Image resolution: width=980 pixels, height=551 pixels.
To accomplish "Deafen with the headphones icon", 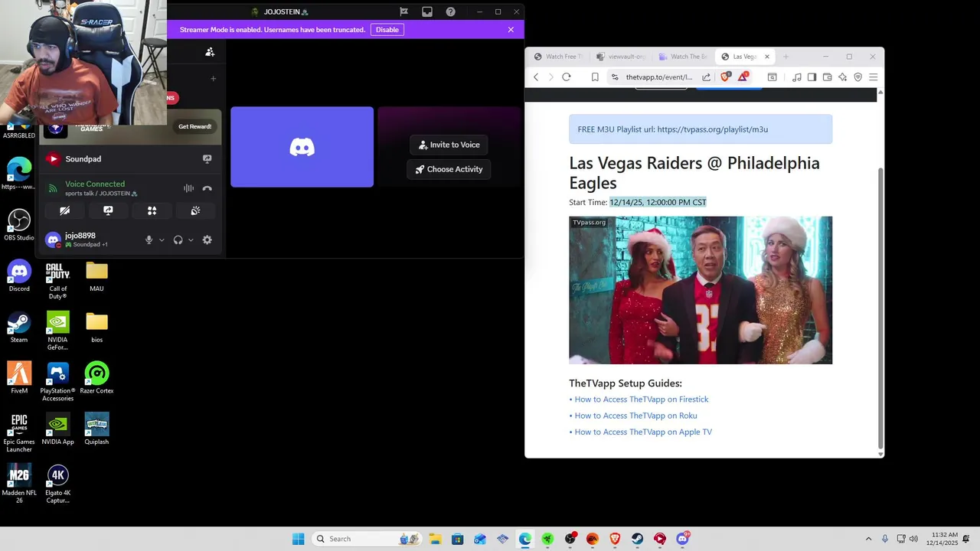I will coord(178,240).
